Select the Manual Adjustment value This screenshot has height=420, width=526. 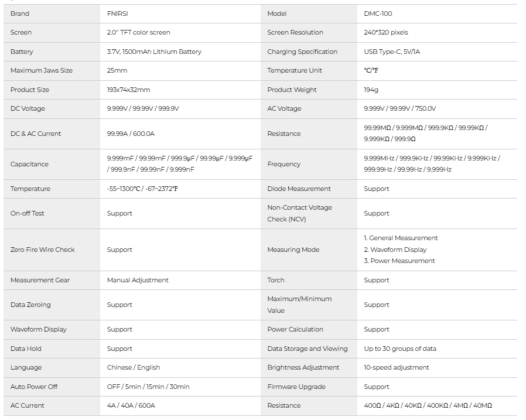(x=138, y=280)
